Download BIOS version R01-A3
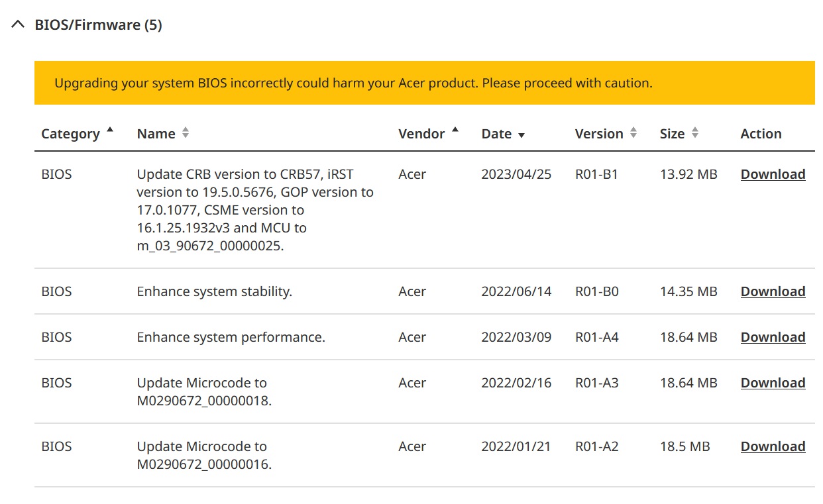Image resolution: width=823 pixels, height=504 pixels. tap(773, 383)
